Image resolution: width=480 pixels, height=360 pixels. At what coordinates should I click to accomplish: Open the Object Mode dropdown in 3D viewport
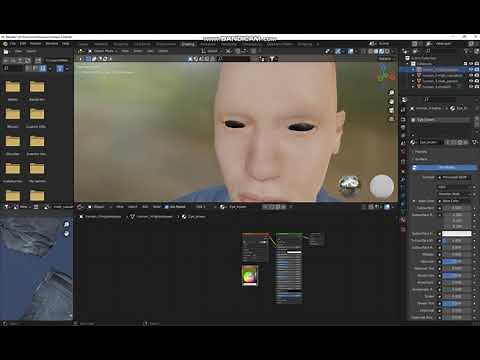103,51
